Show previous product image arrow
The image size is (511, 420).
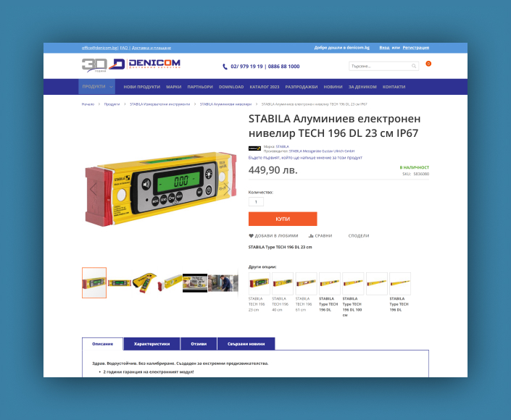(x=94, y=189)
